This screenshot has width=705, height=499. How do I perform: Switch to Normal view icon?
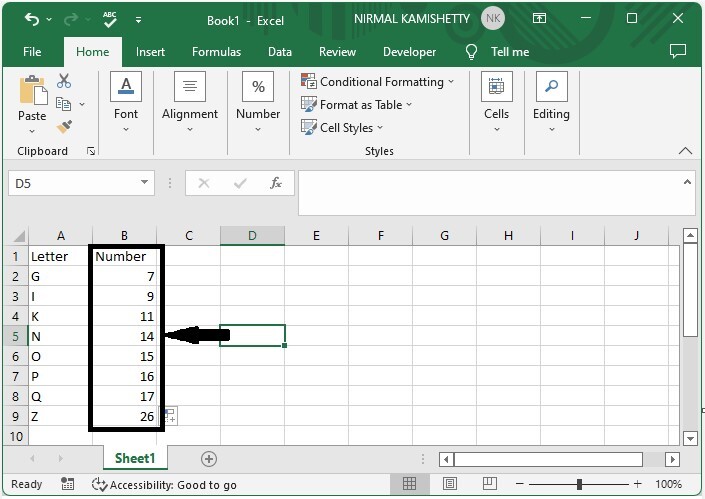[409, 484]
